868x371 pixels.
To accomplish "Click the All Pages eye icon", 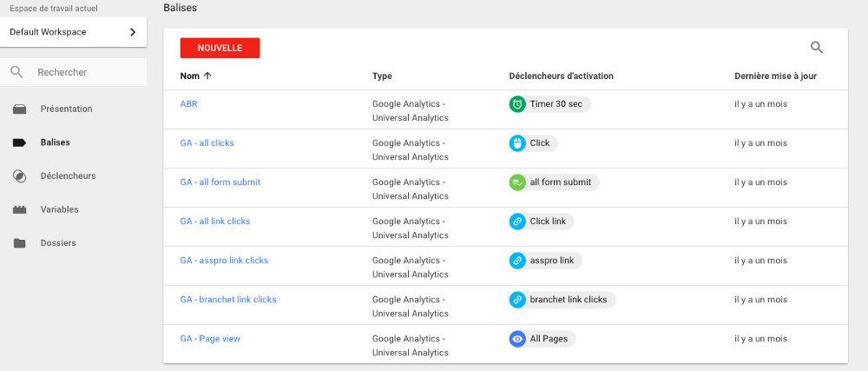I will click(517, 339).
